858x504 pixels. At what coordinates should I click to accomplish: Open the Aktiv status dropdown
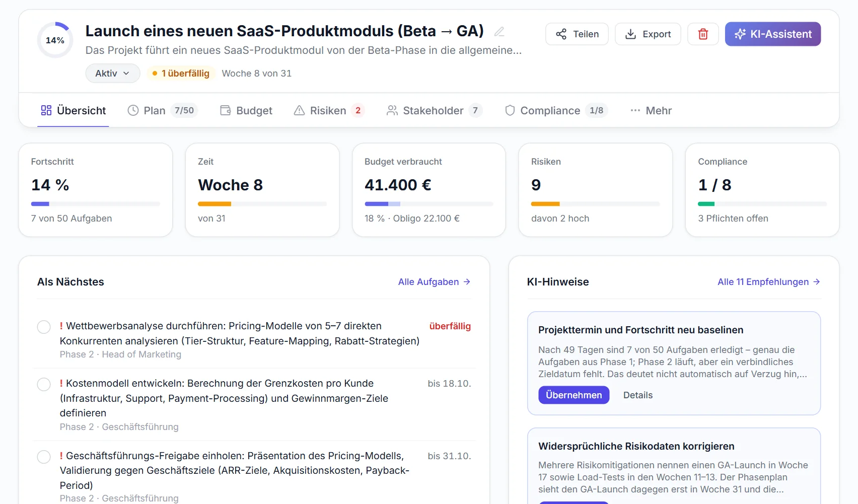pyautogui.click(x=113, y=74)
